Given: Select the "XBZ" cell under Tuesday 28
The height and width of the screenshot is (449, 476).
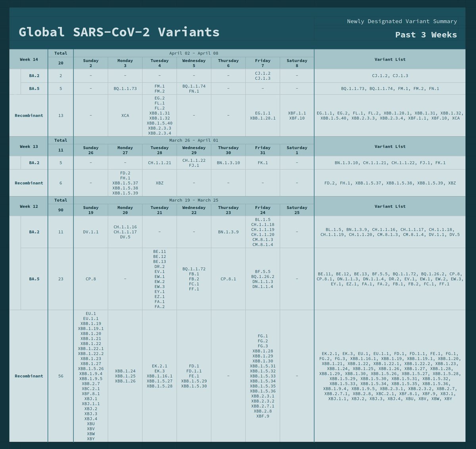Looking at the screenshot, I should coord(159,183).
